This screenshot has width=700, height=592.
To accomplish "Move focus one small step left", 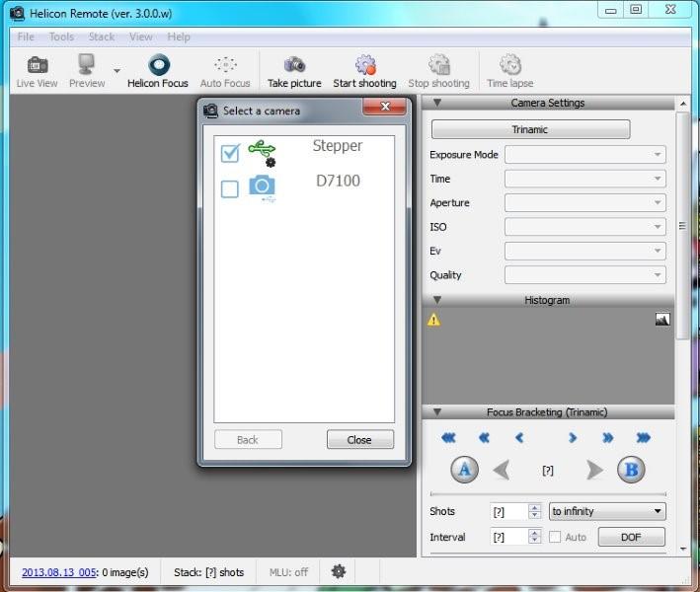I will [x=519, y=438].
